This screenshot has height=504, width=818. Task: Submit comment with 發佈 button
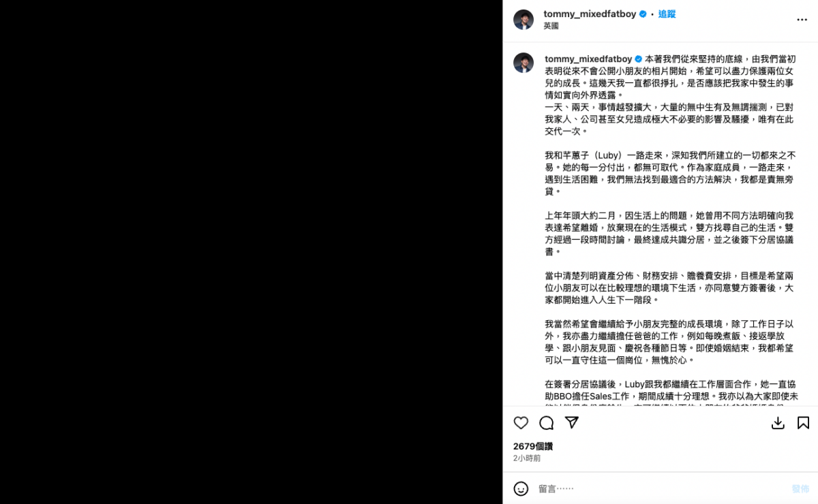(800, 488)
